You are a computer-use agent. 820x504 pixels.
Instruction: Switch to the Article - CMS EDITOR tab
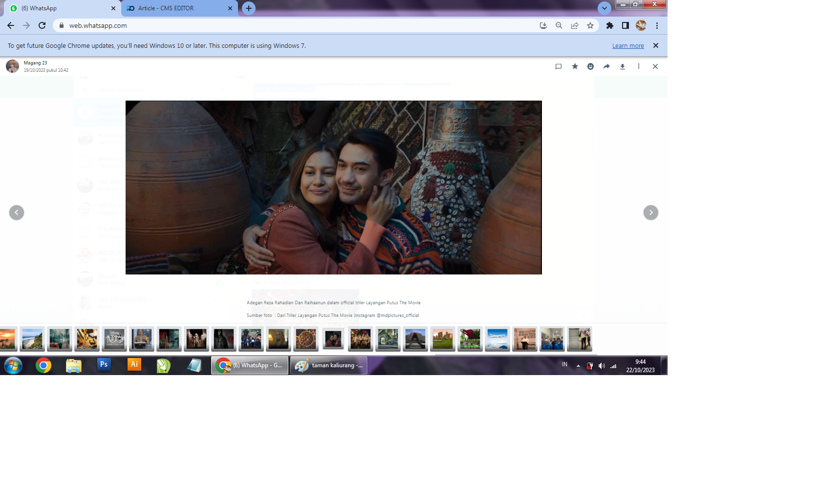click(x=180, y=8)
